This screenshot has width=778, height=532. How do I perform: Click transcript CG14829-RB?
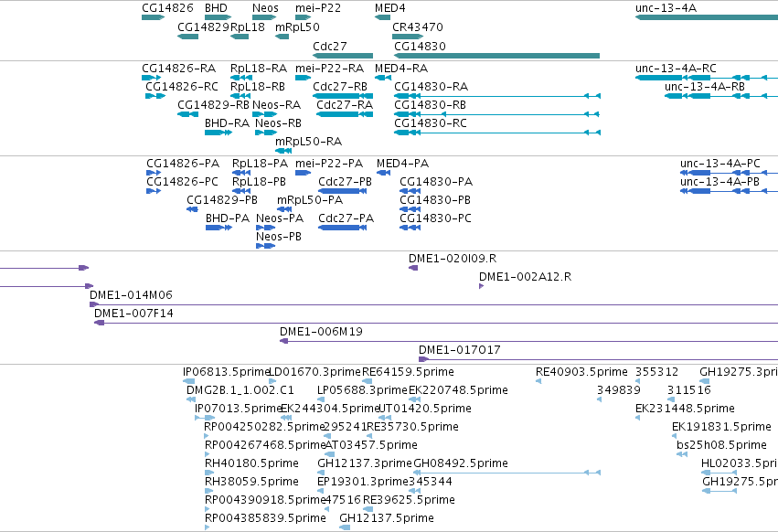(188, 114)
